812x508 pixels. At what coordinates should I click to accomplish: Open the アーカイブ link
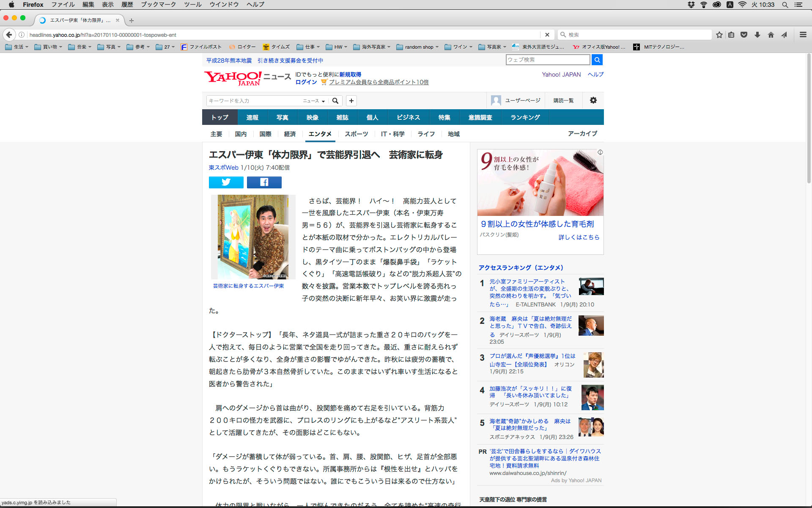point(582,133)
